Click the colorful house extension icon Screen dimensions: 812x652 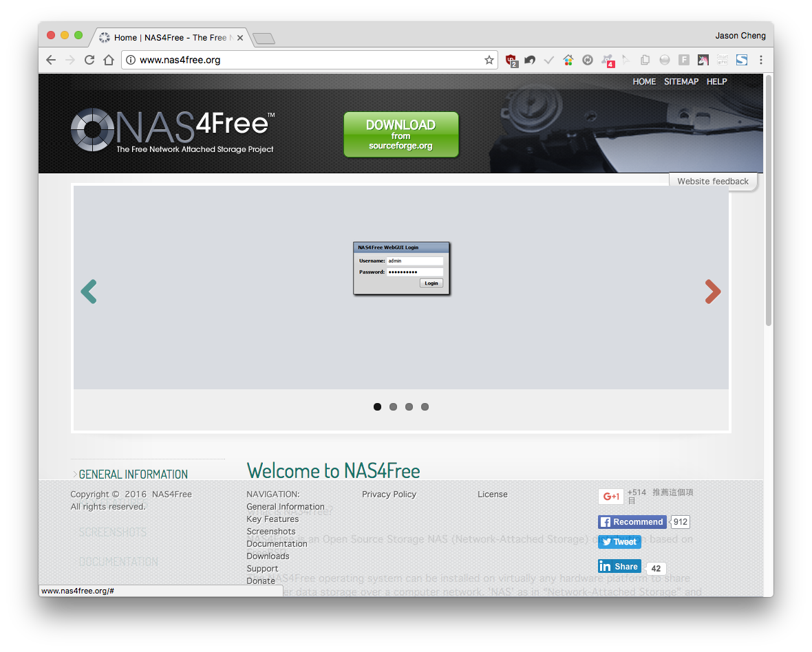pos(568,60)
